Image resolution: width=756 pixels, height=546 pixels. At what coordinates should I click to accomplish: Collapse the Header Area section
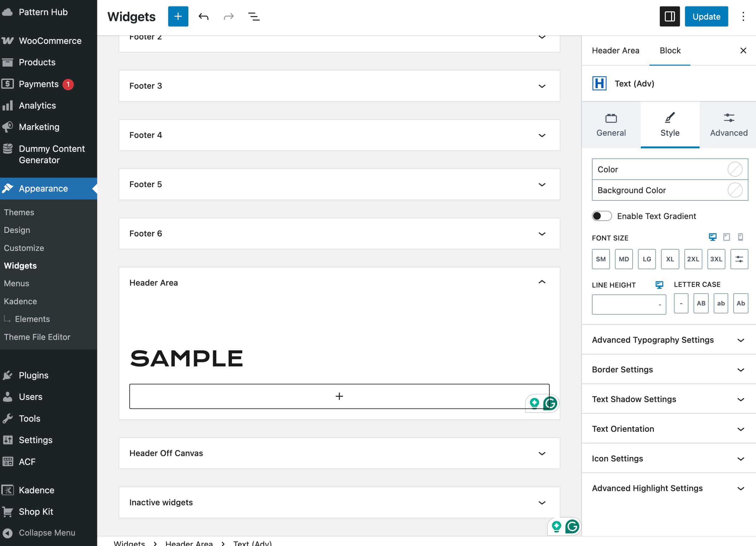542,282
